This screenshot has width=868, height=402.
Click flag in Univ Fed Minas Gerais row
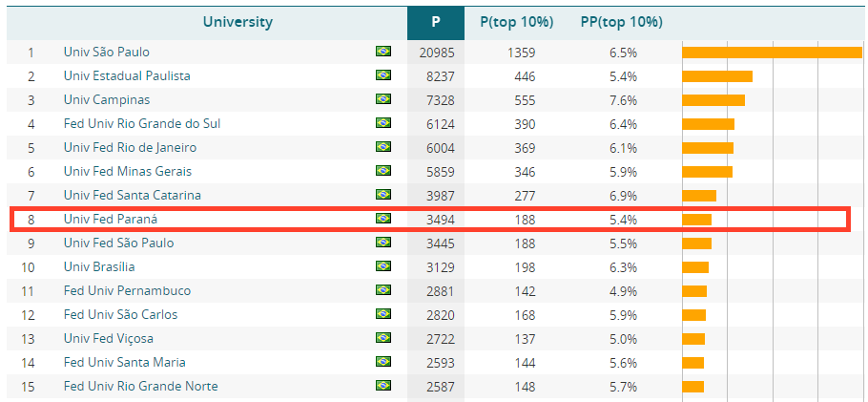click(x=383, y=171)
